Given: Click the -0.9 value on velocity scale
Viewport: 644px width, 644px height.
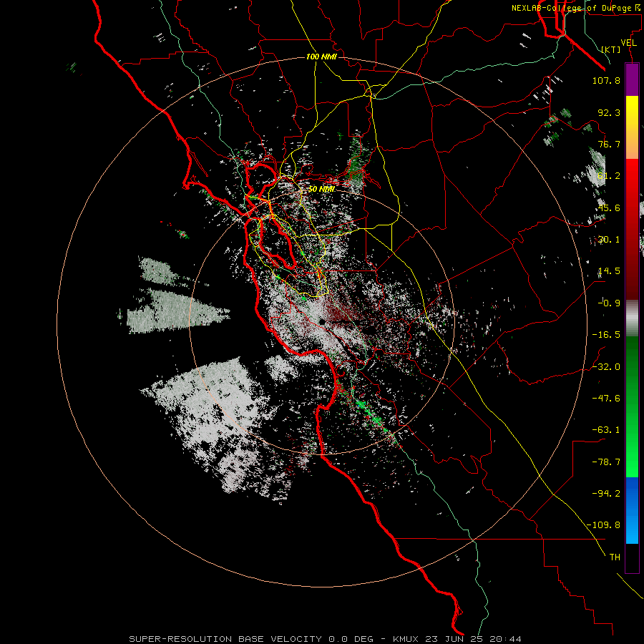Looking at the screenshot, I should (609, 303).
